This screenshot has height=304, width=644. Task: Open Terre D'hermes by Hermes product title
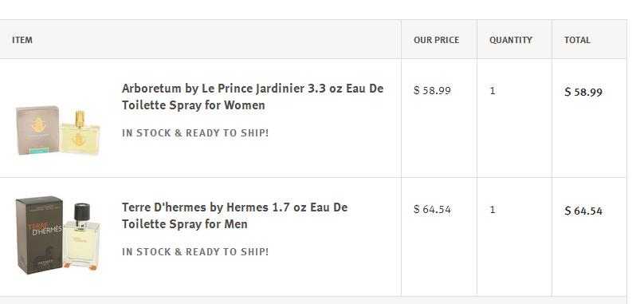[x=234, y=215]
